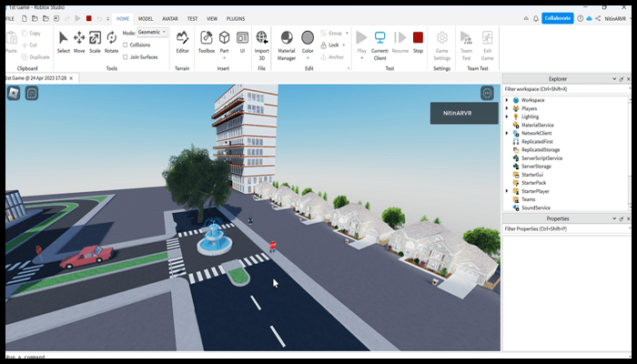Open the Terrain Editor
Viewport: 637px width, 364px height.
click(x=182, y=42)
